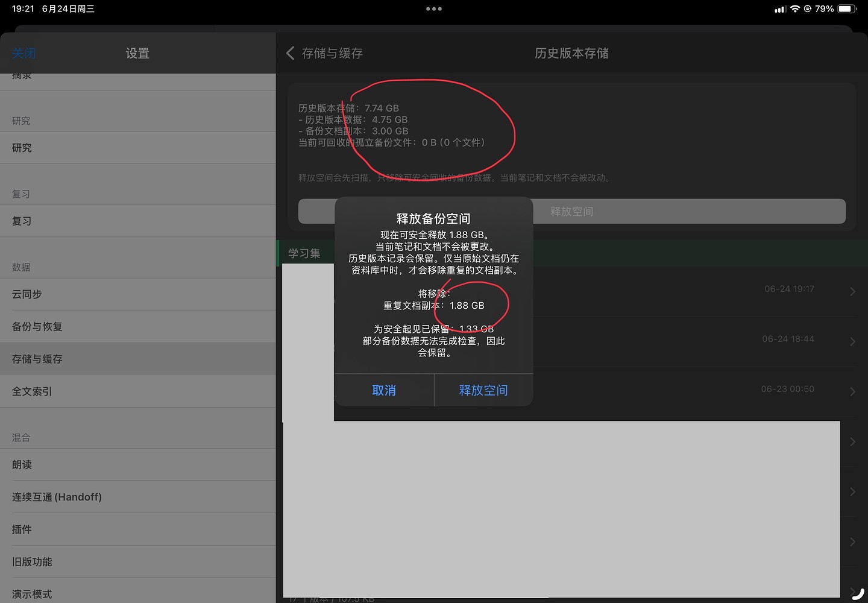This screenshot has height=603, width=868.
Task: Open 连续互通 (Handoff) settings
Action: (x=138, y=497)
